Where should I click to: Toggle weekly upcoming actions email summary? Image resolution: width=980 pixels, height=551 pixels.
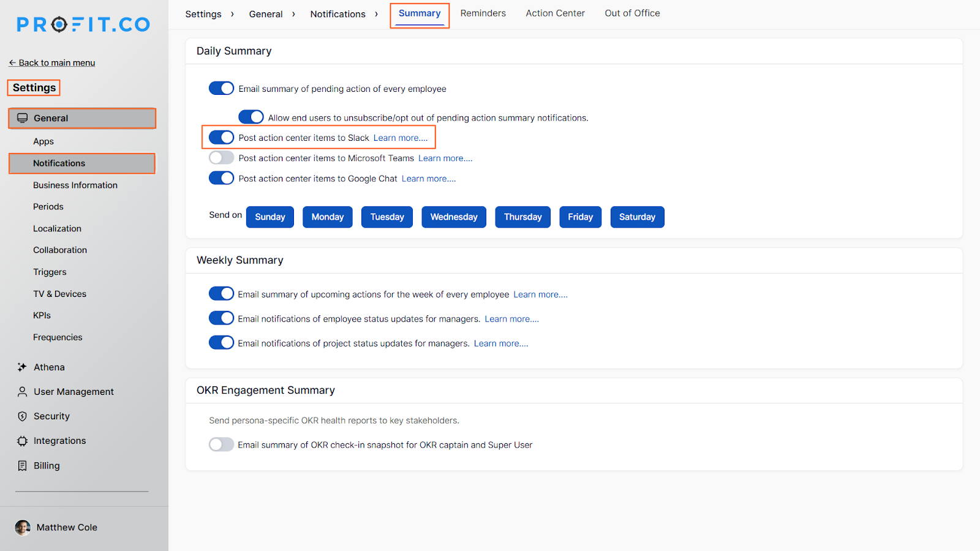click(221, 294)
